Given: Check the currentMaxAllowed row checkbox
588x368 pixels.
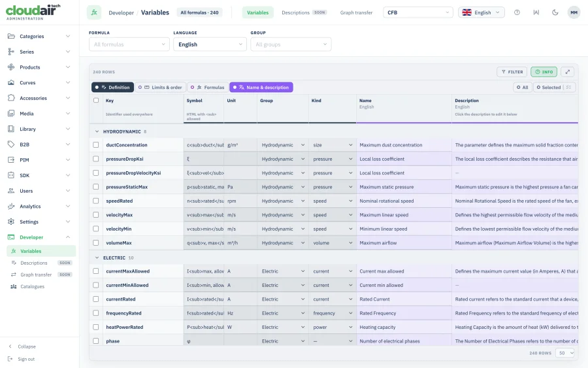Looking at the screenshot, I should click(x=96, y=271).
